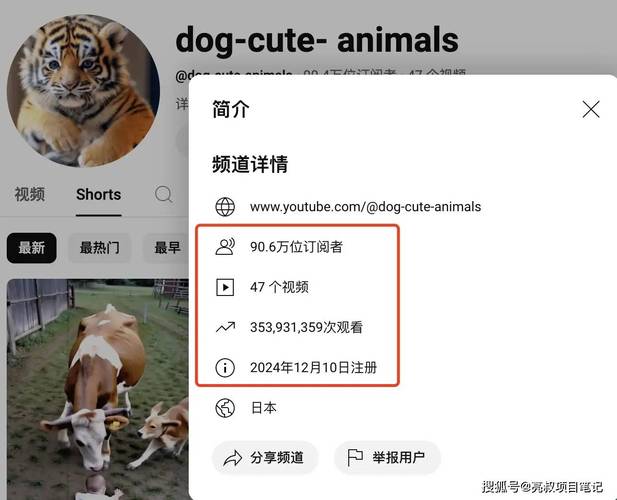This screenshot has height=500, width=617.
Task: Click the subscribers people icon
Action: [x=225, y=247]
